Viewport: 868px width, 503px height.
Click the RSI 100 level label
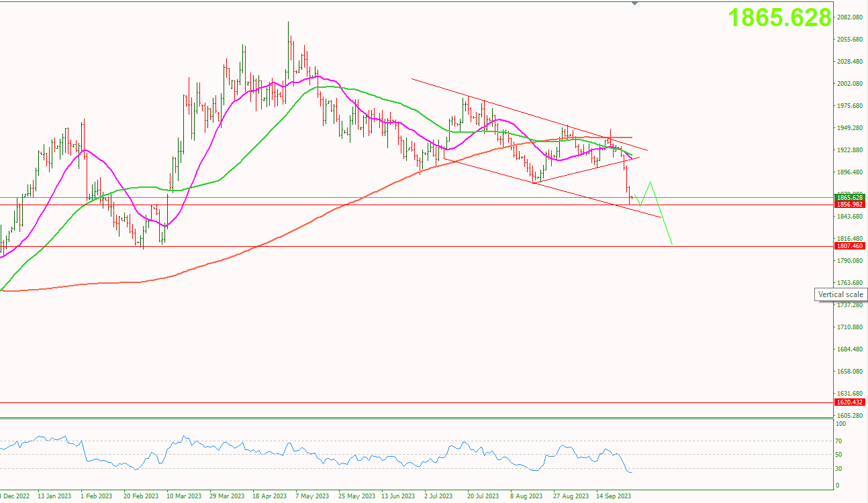click(x=842, y=424)
